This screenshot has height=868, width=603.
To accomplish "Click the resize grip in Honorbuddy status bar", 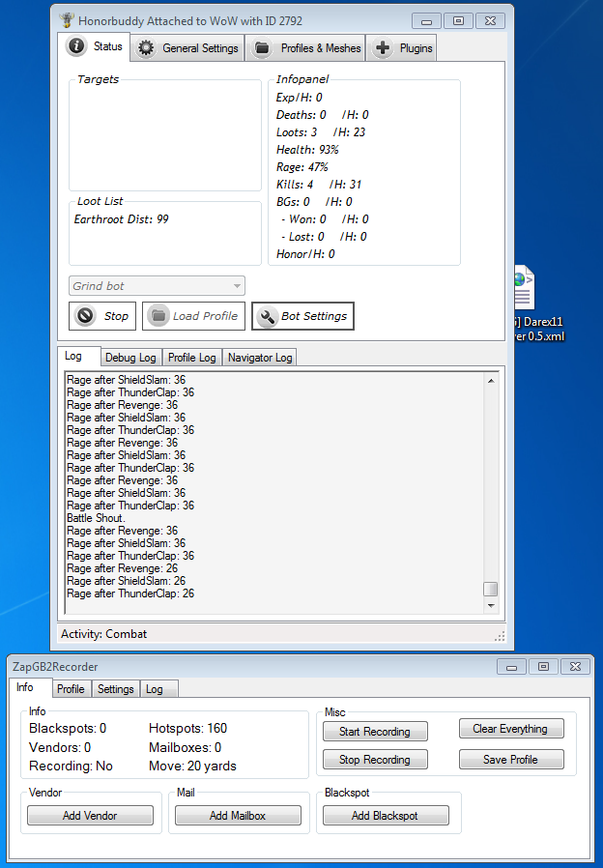I will click(x=500, y=637).
